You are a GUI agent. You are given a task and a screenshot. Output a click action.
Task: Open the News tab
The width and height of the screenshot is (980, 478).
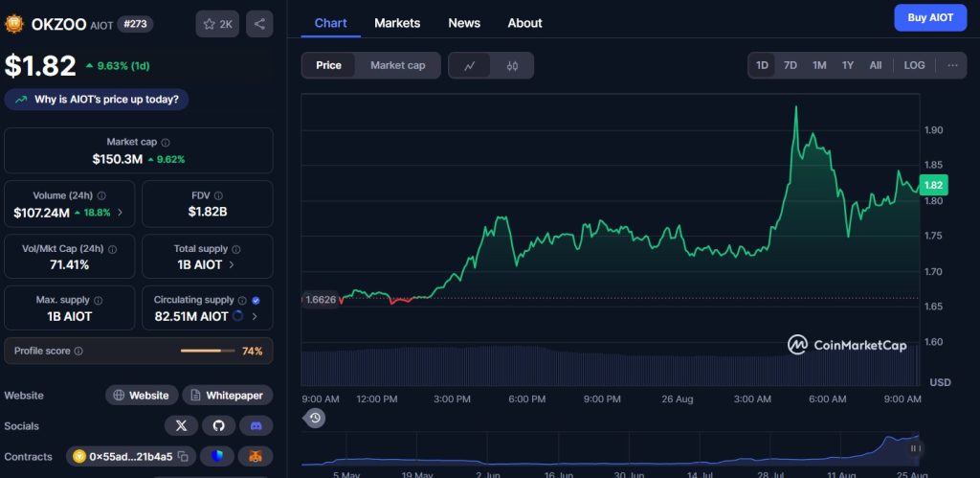coord(464,23)
